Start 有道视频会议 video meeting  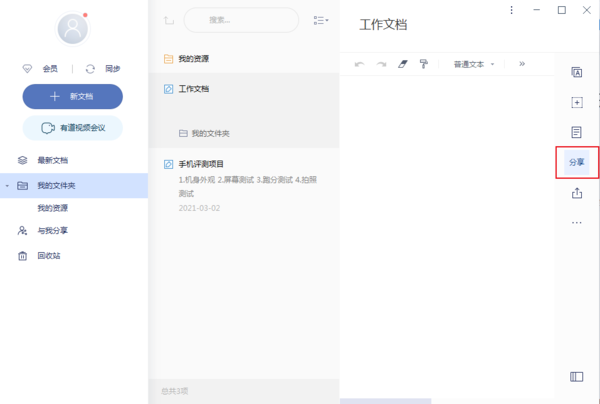point(73,127)
